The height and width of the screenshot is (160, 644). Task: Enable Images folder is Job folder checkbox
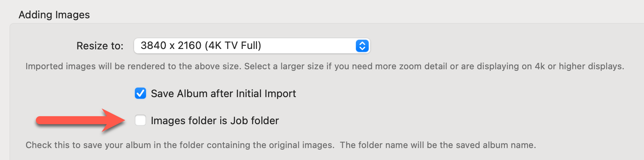click(x=140, y=120)
